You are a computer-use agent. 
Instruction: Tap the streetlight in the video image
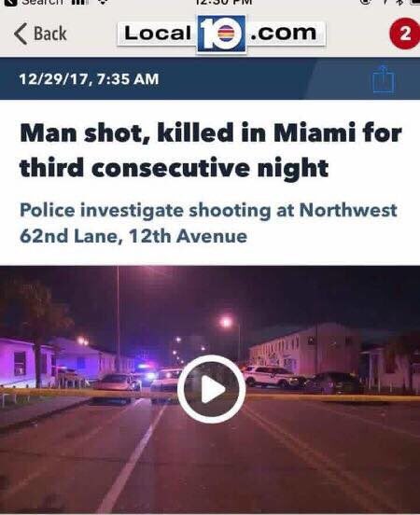point(227,323)
